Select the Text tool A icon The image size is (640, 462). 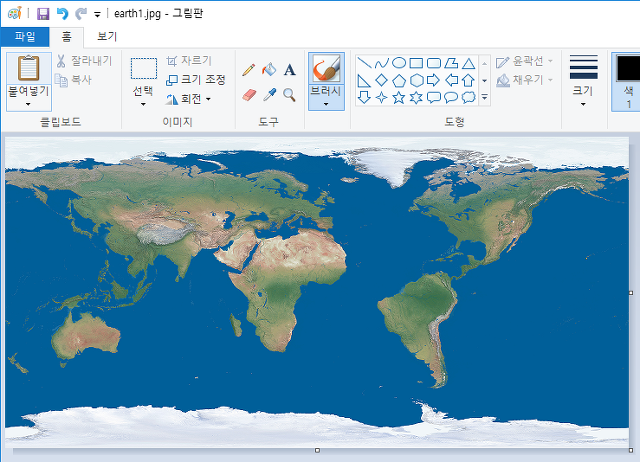pyautogui.click(x=289, y=70)
